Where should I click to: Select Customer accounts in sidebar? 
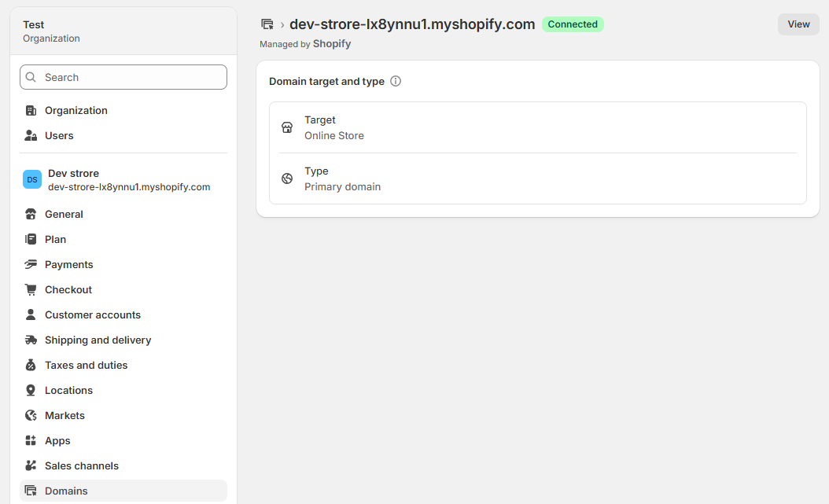(123, 315)
